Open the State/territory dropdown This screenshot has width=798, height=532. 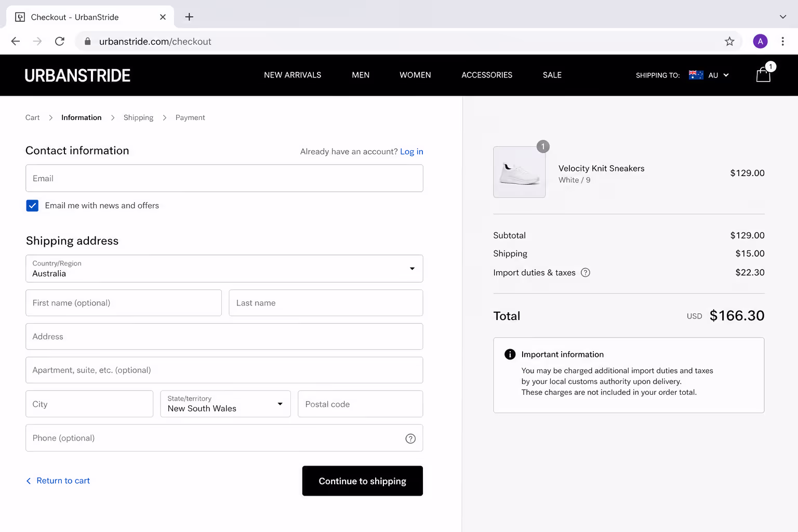[225, 404]
